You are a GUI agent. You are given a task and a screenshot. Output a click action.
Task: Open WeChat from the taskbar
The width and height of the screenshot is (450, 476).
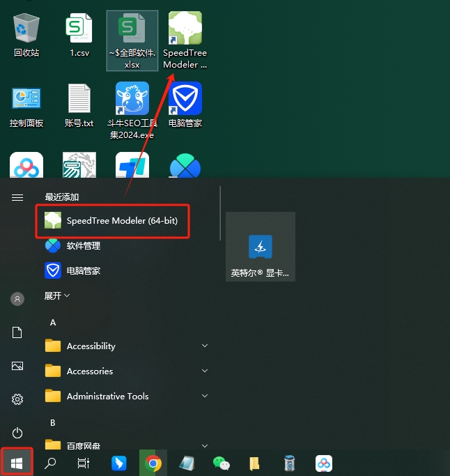point(222,463)
